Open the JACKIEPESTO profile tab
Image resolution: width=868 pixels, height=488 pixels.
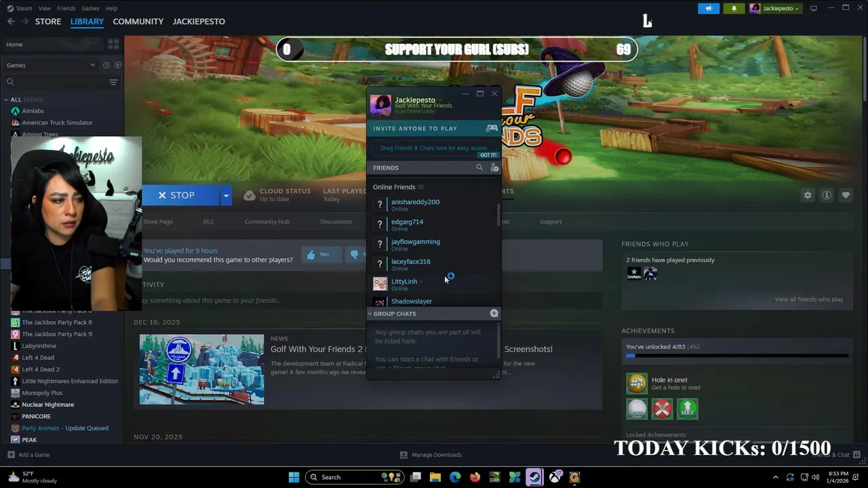tap(199, 22)
